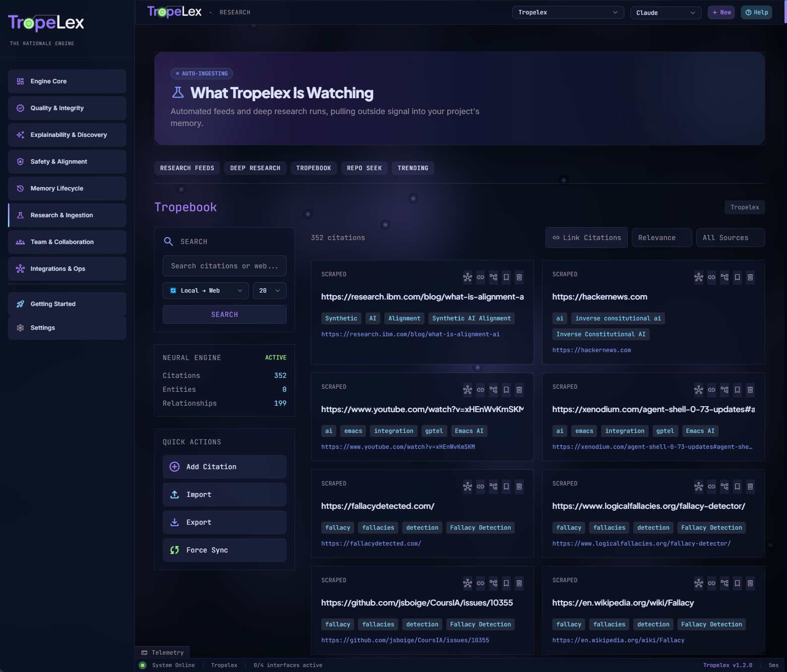Open the Engine Core sidebar section
This screenshot has width=787, height=672.
coord(67,81)
